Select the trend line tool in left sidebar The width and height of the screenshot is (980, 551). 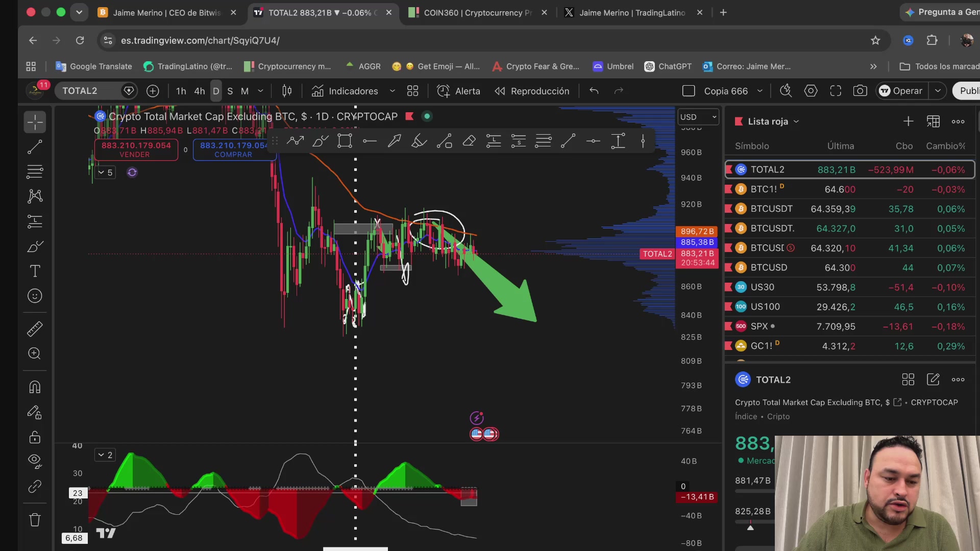(x=35, y=147)
